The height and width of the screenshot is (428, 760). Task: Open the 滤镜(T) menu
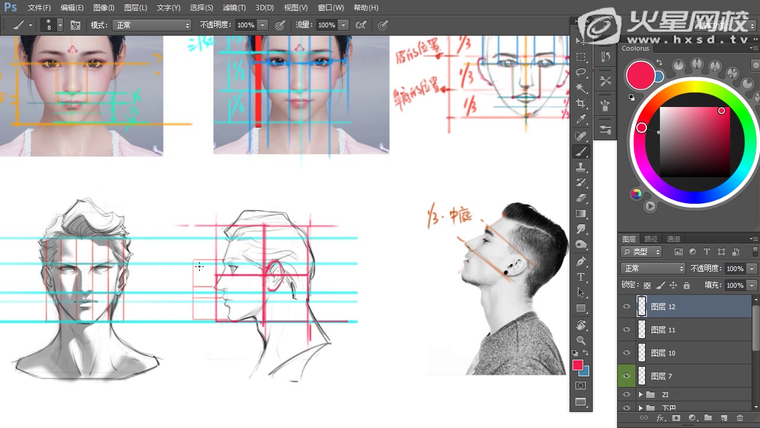point(233,7)
